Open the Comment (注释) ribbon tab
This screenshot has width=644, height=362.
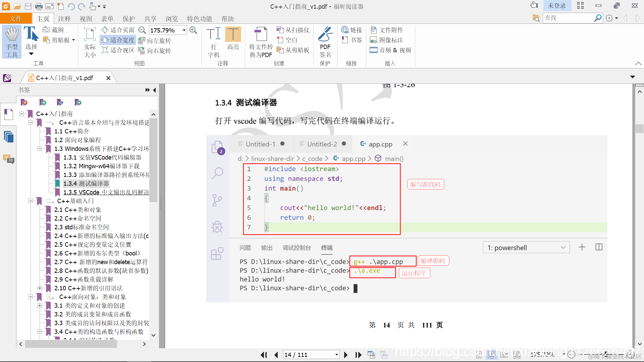(x=64, y=19)
